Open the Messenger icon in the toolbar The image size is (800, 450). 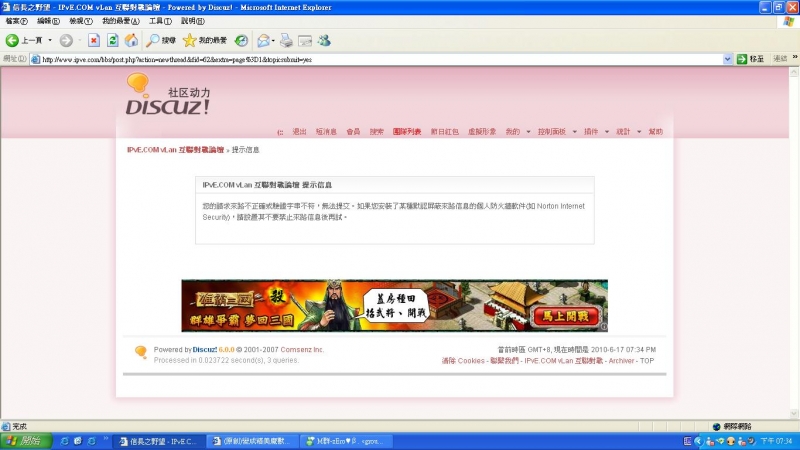[x=324, y=40]
